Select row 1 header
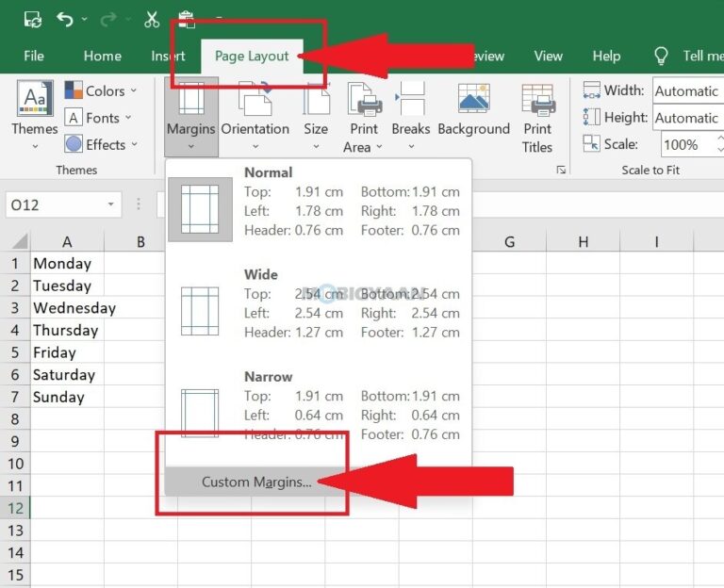 (15, 263)
